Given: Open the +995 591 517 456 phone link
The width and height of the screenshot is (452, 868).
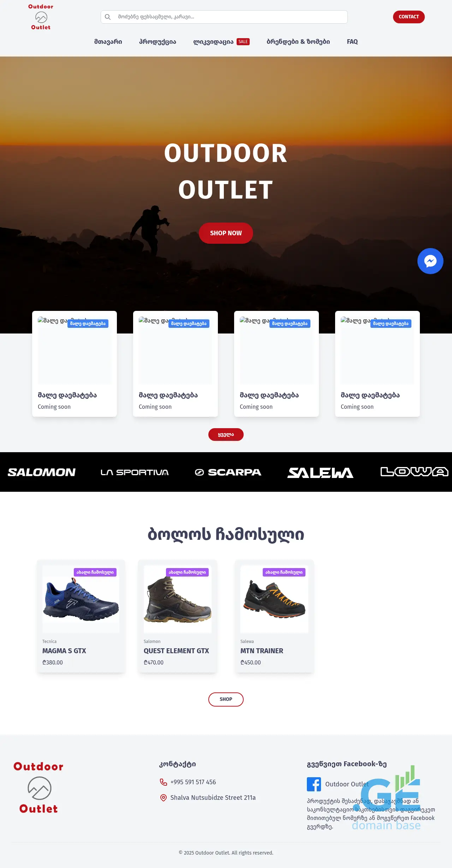Looking at the screenshot, I should [x=193, y=782].
